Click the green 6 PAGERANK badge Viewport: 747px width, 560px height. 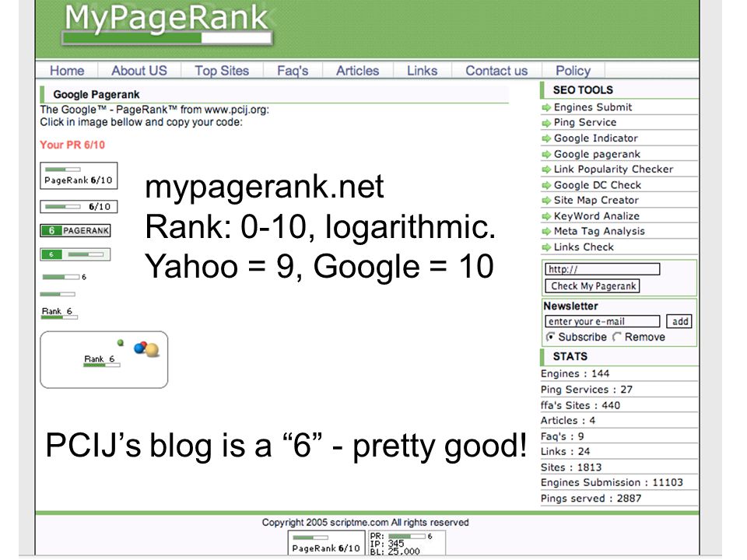[75, 230]
